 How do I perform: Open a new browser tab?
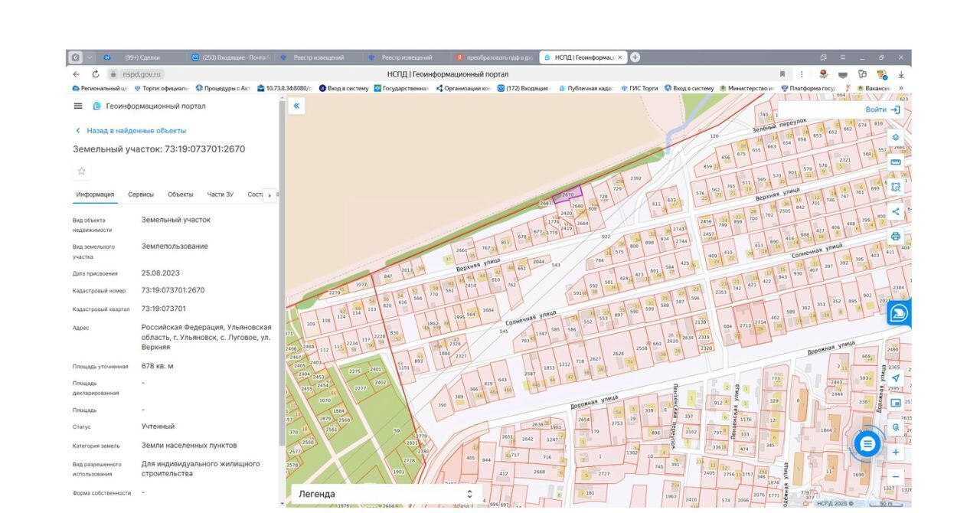coord(635,57)
